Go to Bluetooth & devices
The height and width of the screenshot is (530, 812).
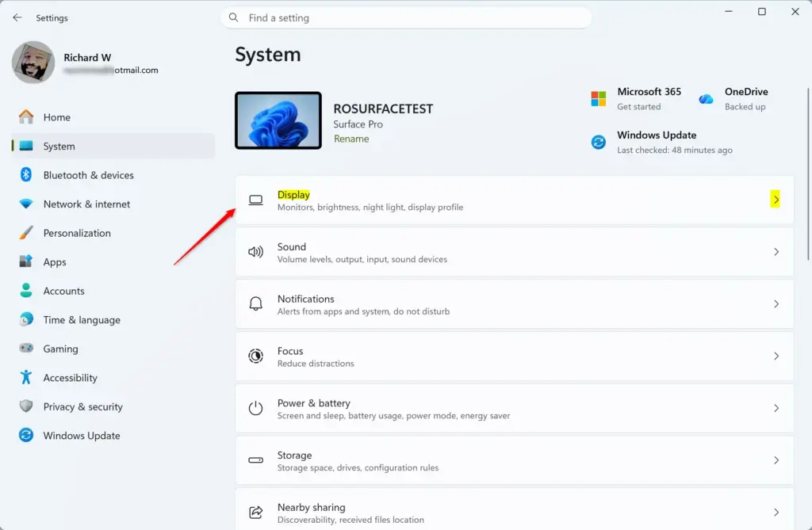[113, 175]
